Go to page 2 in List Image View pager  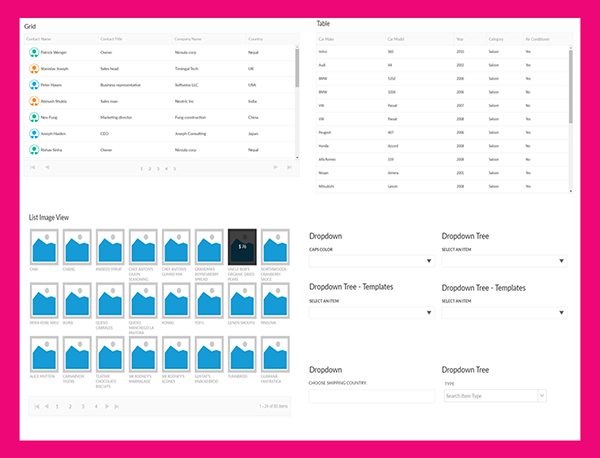[x=70, y=407]
